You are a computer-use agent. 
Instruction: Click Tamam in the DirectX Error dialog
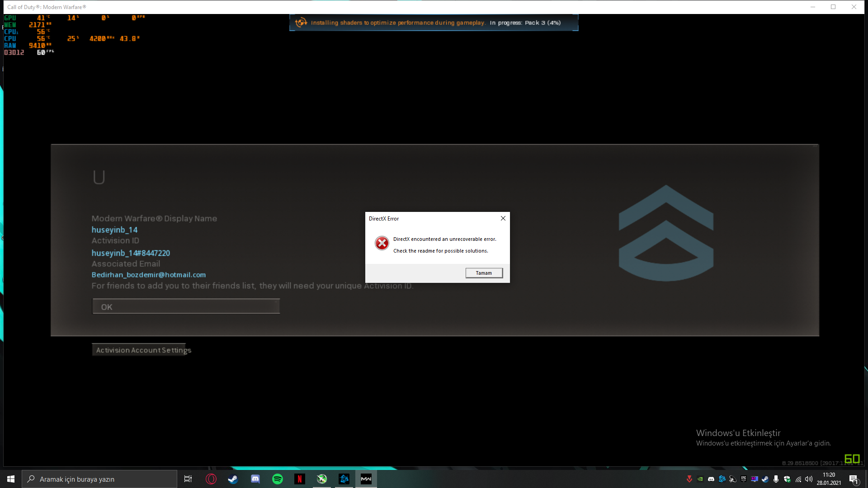484,273
